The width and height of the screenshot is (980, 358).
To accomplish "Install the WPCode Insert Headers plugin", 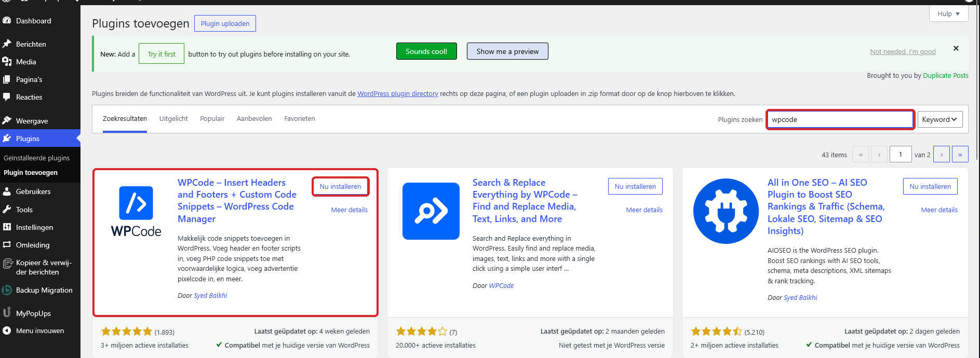I will (340, 186).
